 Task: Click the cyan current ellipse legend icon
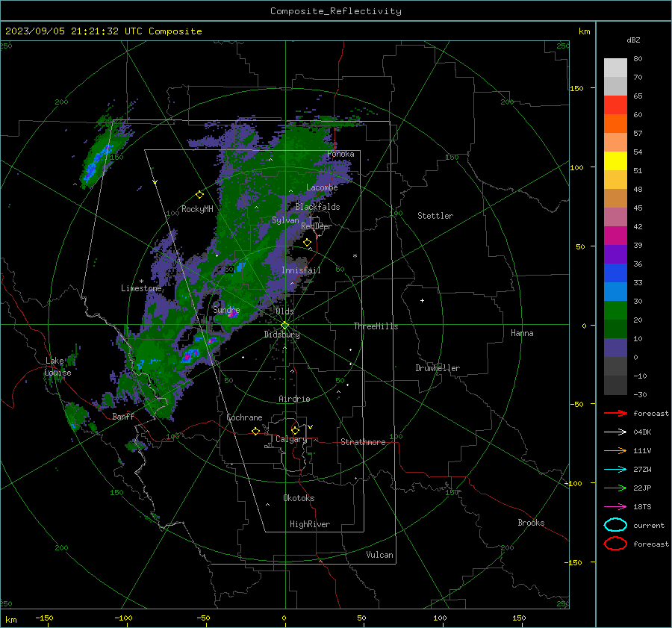click(615, 525)
